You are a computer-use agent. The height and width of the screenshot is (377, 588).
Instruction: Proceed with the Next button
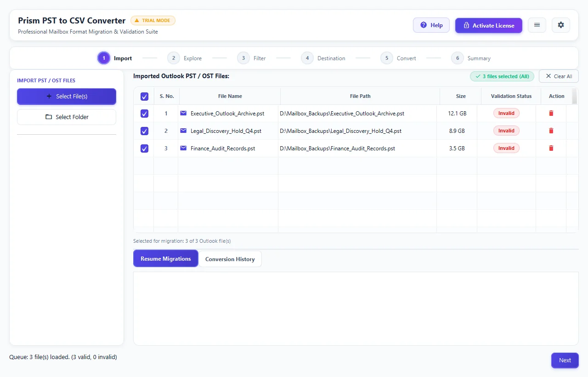click(565, 360)
